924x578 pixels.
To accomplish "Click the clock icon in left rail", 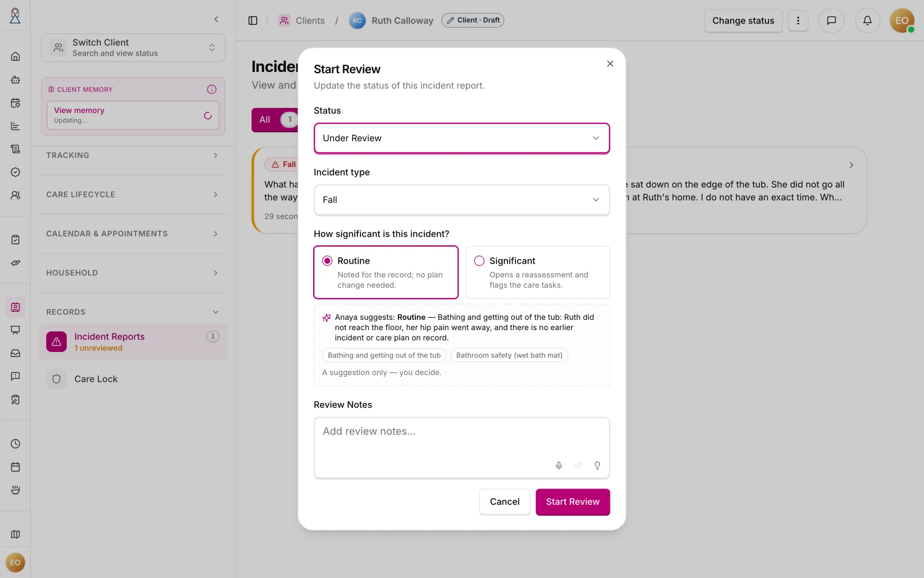I will [x=15, y=444].
